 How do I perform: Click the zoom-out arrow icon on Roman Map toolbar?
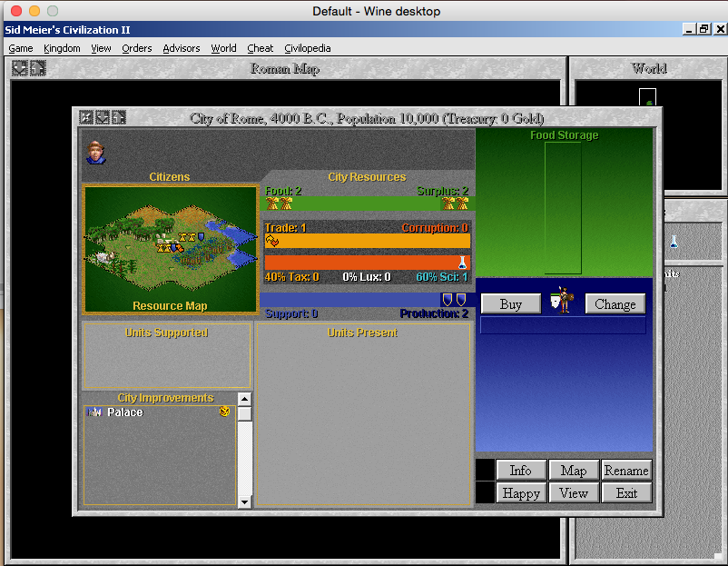[19, 68]
